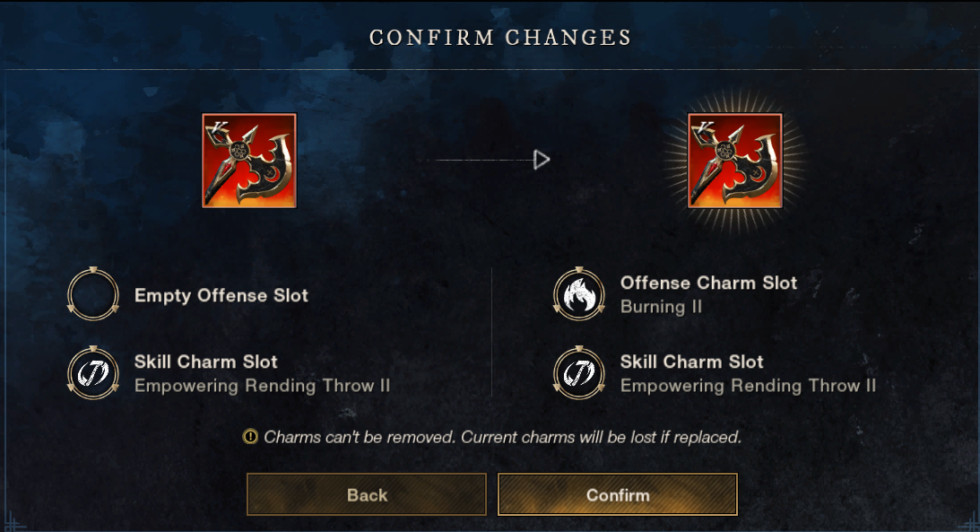The image size is (980, 532).
Task: Click the original hatchet icon on the left
Action: point(249,161)
